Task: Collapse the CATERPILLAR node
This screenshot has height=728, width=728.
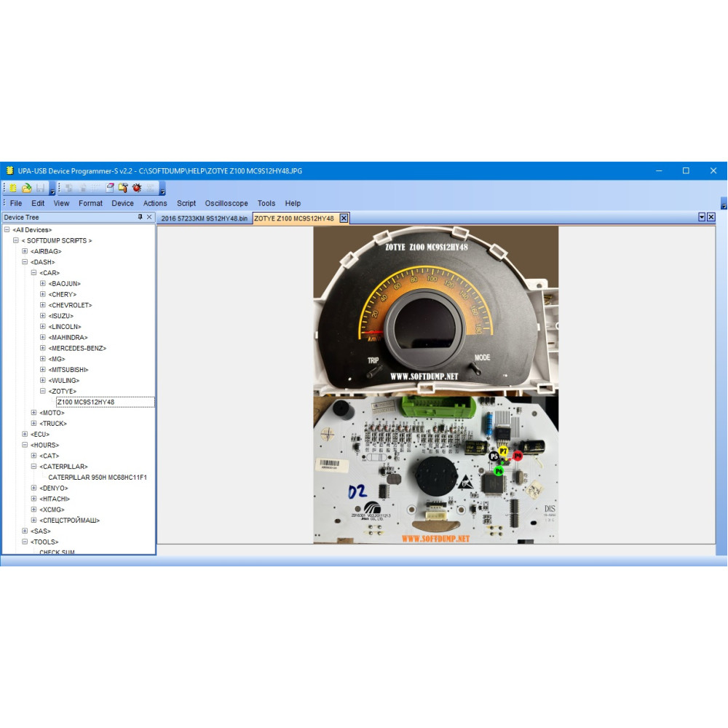Action: pyautogui.click(x=33, y=466)
